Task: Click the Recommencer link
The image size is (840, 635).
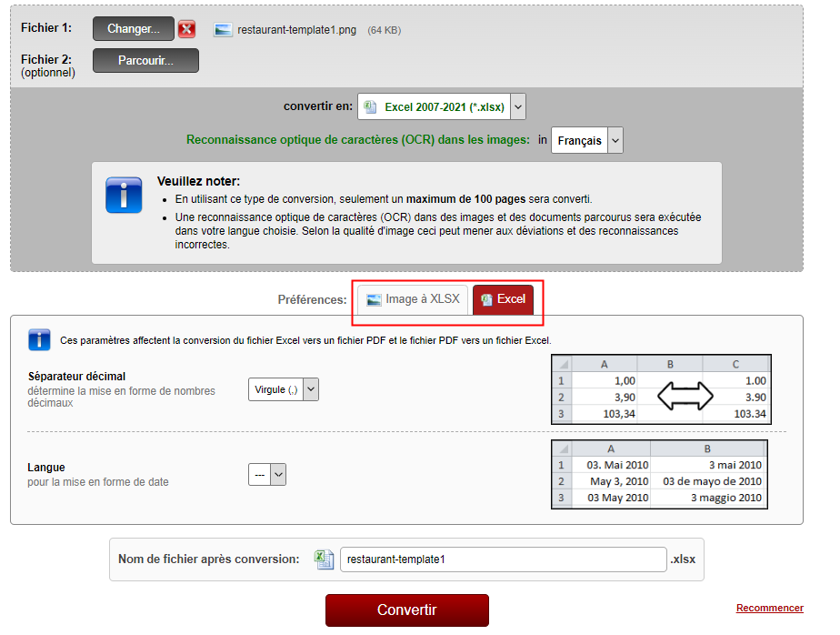Action: click(x=770, y=608)
